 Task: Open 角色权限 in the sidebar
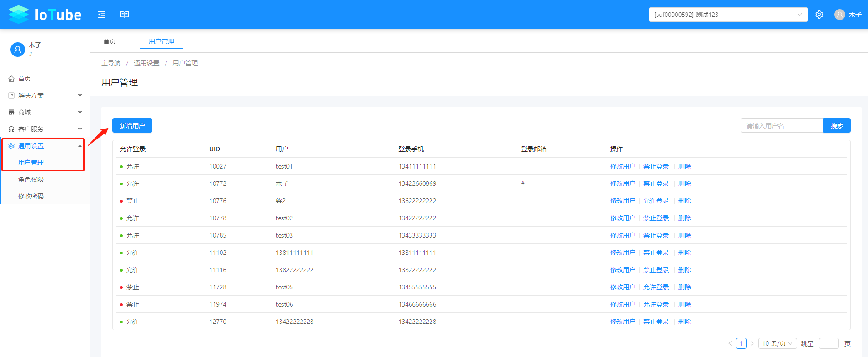[x=31, y=179]
